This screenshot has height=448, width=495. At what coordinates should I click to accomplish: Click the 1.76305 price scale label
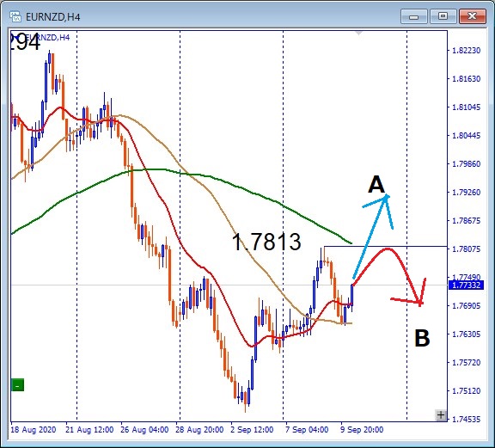(467, 334)
